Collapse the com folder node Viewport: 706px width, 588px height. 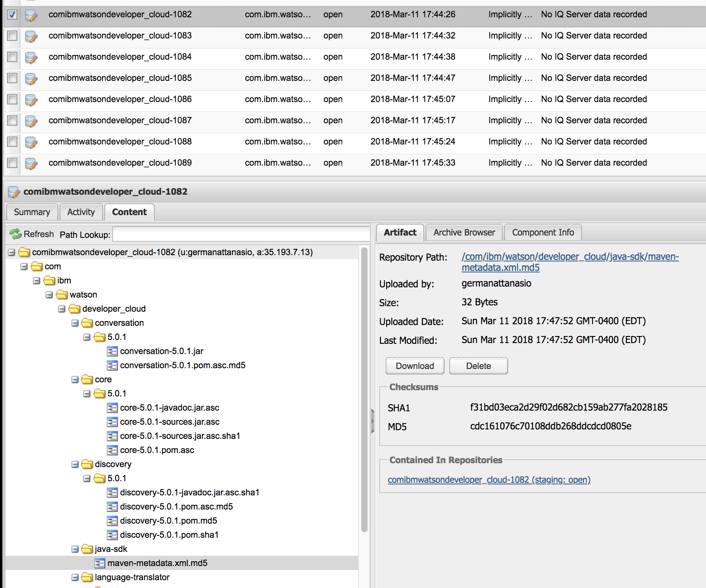click(24, 267)
